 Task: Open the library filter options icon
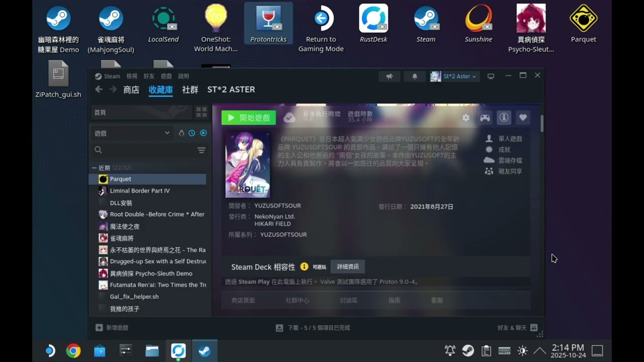pyautogui.click(x=201, y=150)
